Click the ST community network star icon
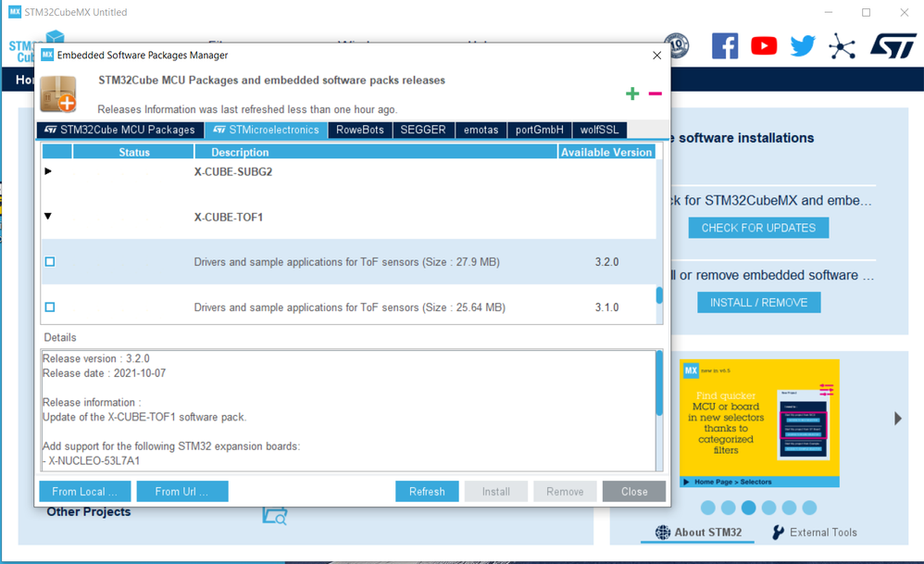 [843, 46]
